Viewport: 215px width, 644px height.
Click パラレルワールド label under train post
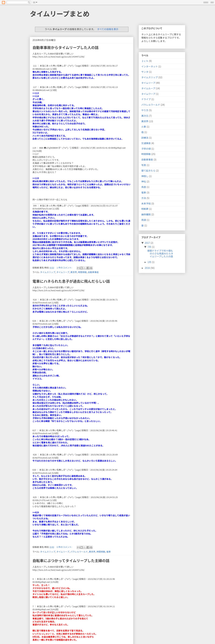tap(79, 552)
